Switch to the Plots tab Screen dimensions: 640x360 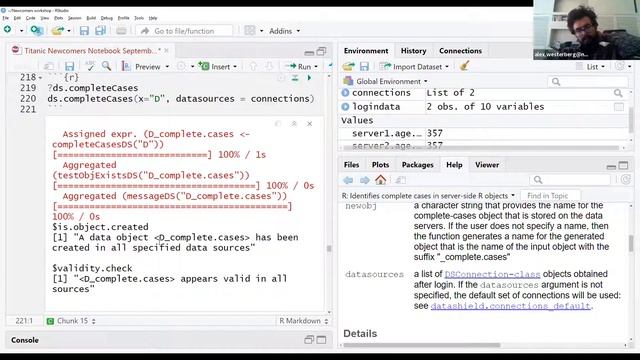380,165
